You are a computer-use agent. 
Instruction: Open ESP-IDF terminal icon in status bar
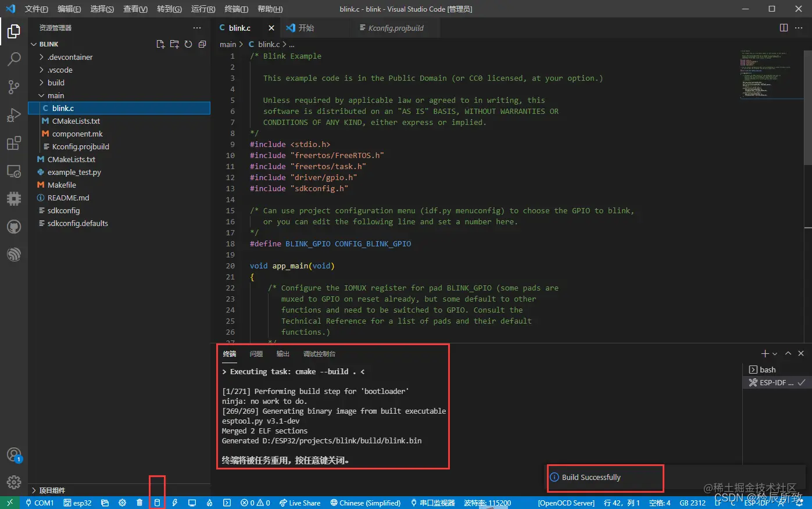[x=227, y=503]
